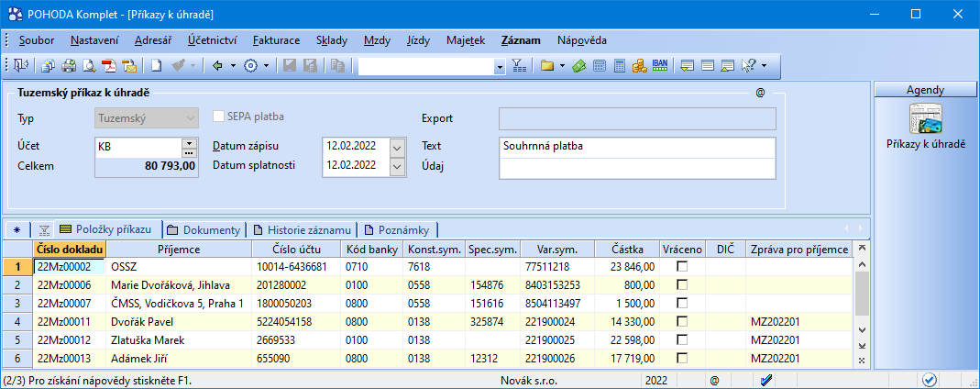Click the printer icon in toolbar

pos(68,66)
